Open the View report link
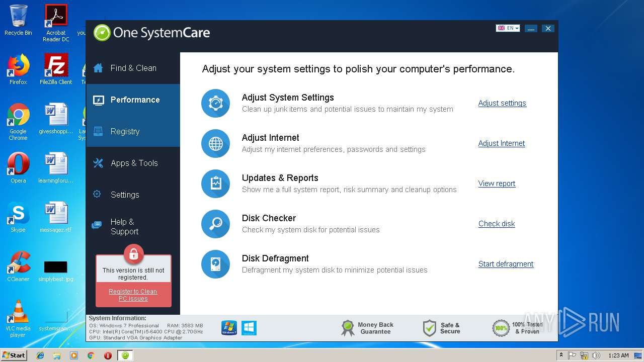 click(497, 184)
